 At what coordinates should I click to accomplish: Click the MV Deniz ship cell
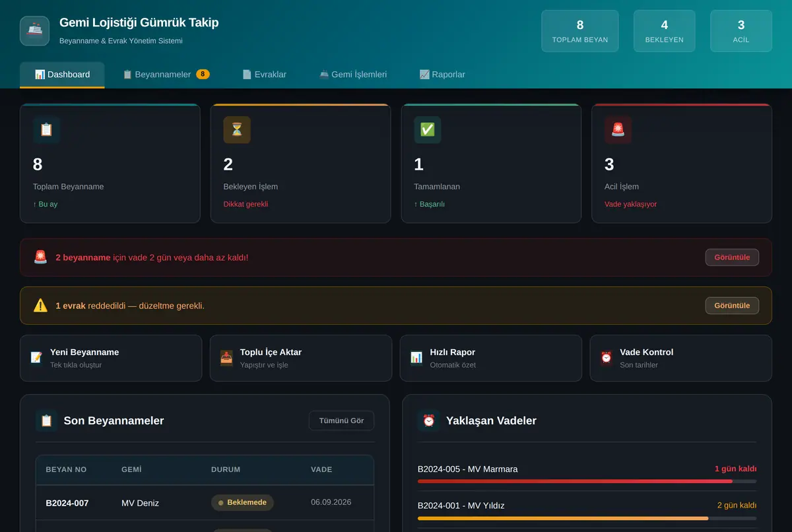click(141, 503)
